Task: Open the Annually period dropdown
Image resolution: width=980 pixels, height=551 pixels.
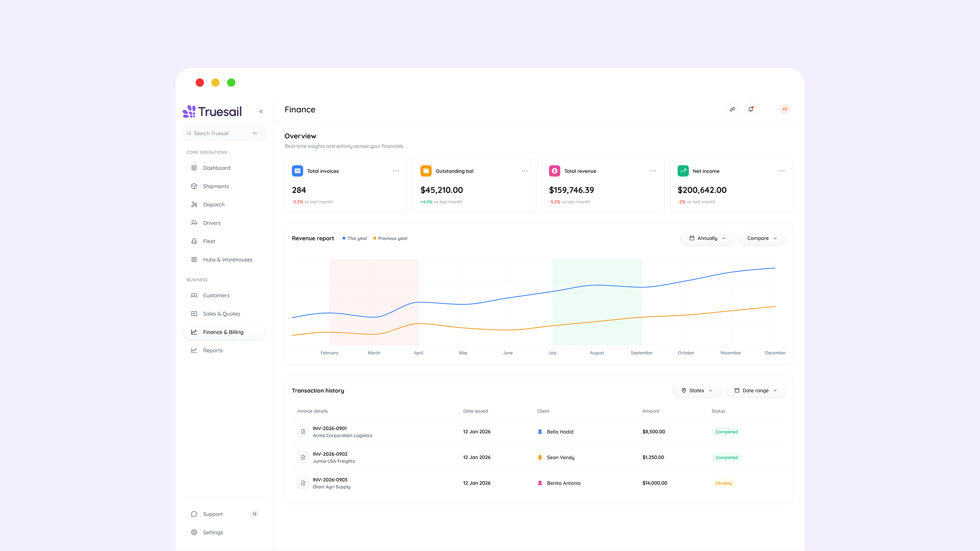Action: (707, 238)
